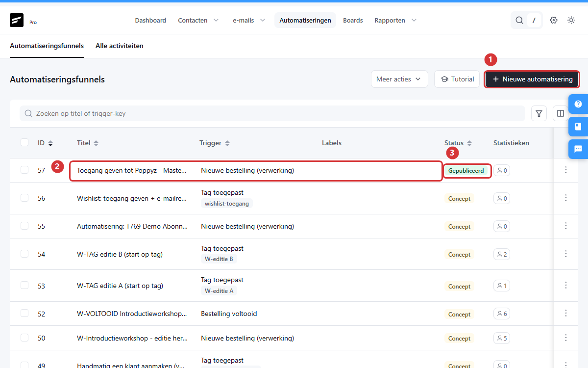Click subscriber count badge in row 56

(502, 199)
